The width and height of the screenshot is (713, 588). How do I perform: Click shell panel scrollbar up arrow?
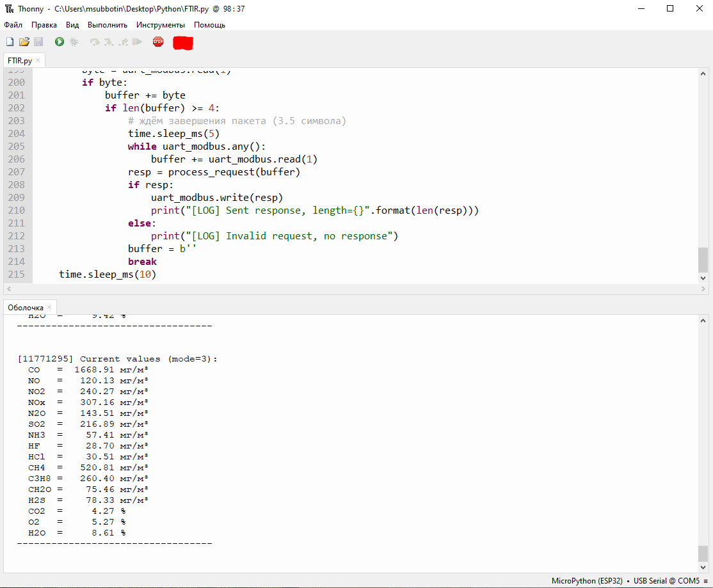click(x=703, y=320)
